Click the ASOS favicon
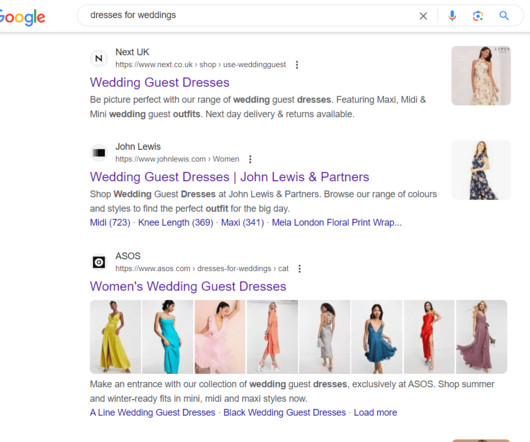 [x=99, y=262]
